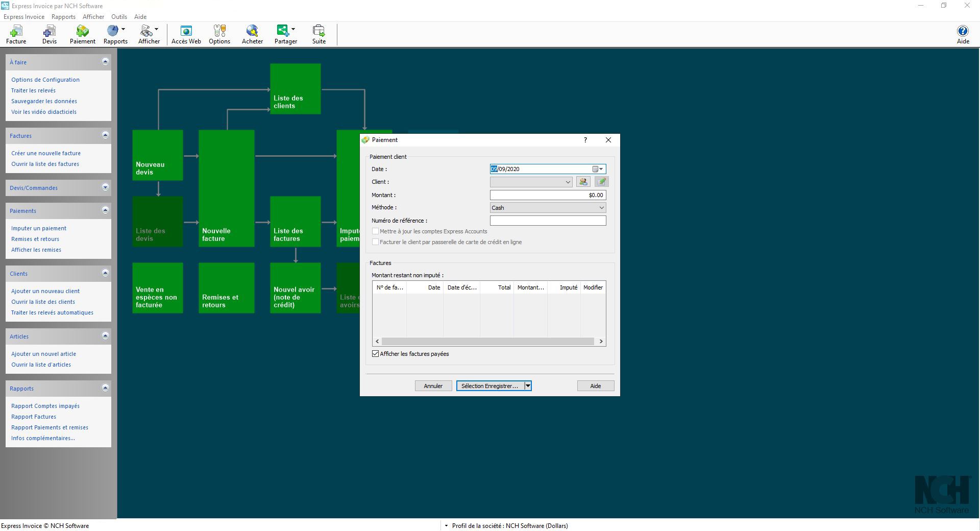Image resolution: width=980 pixels, height=531 pixels.
Task: Collapse the À faire panel
Action: (105, 62)
